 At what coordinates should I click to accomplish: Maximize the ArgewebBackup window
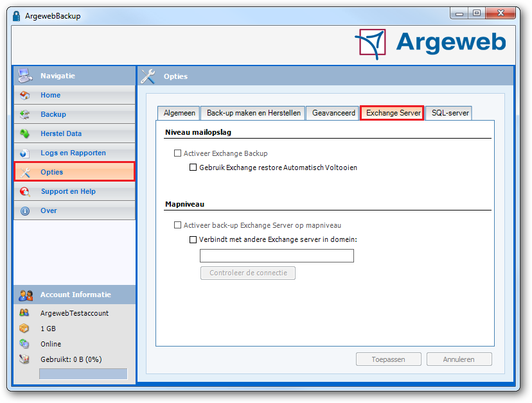477,13
